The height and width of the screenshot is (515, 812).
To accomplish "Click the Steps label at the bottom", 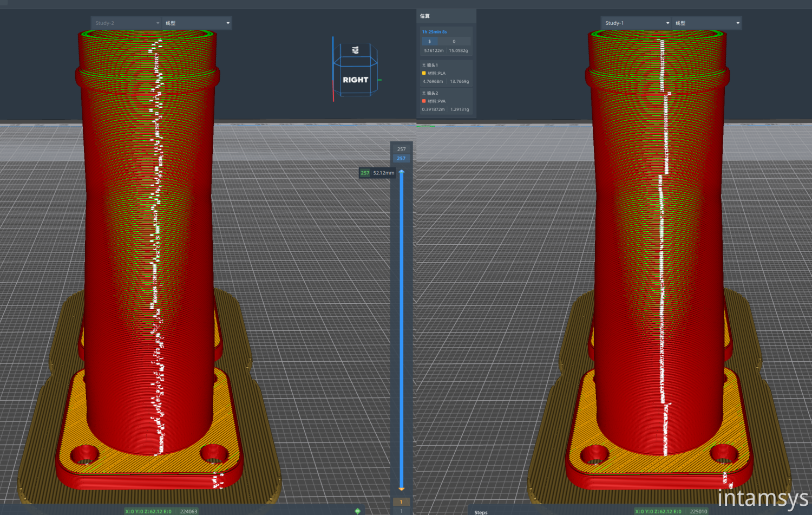I will [x=481, y=512].
